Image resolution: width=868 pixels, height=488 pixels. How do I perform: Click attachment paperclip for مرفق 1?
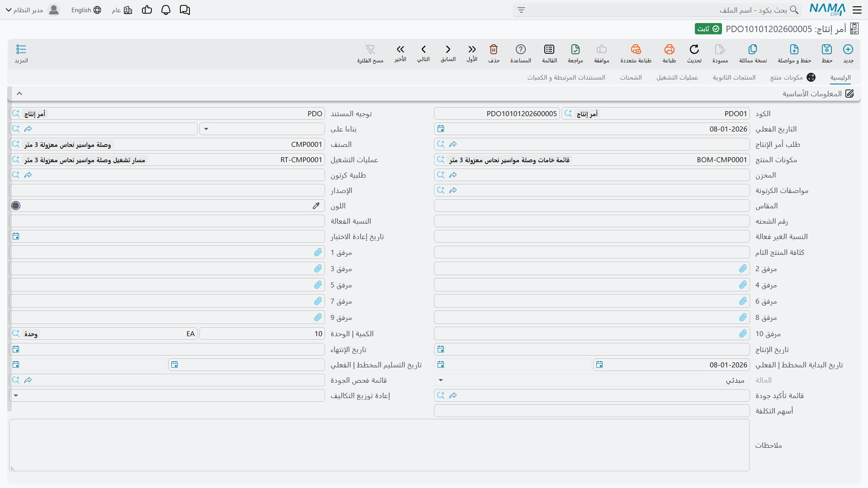[318, 253]
